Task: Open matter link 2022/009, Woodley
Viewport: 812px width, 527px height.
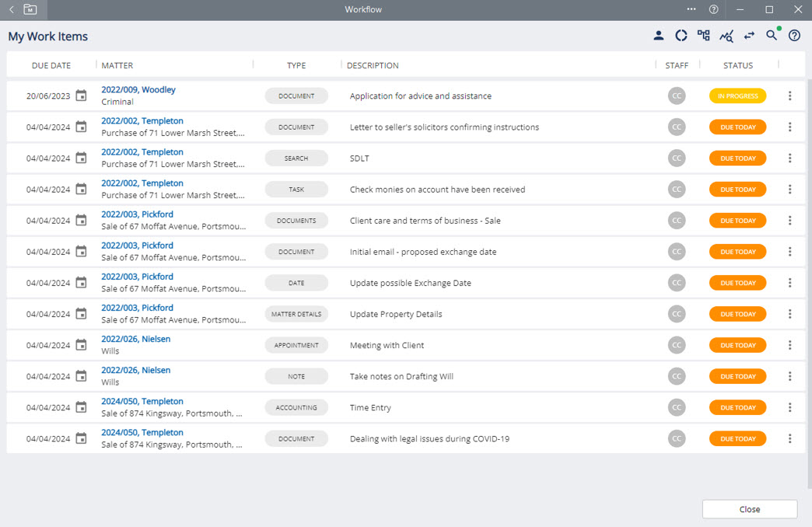Action: click(138, 89)
